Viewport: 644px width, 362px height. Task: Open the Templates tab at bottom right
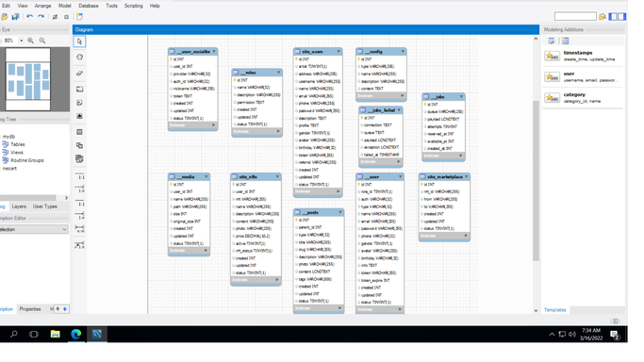pos(554,310)
